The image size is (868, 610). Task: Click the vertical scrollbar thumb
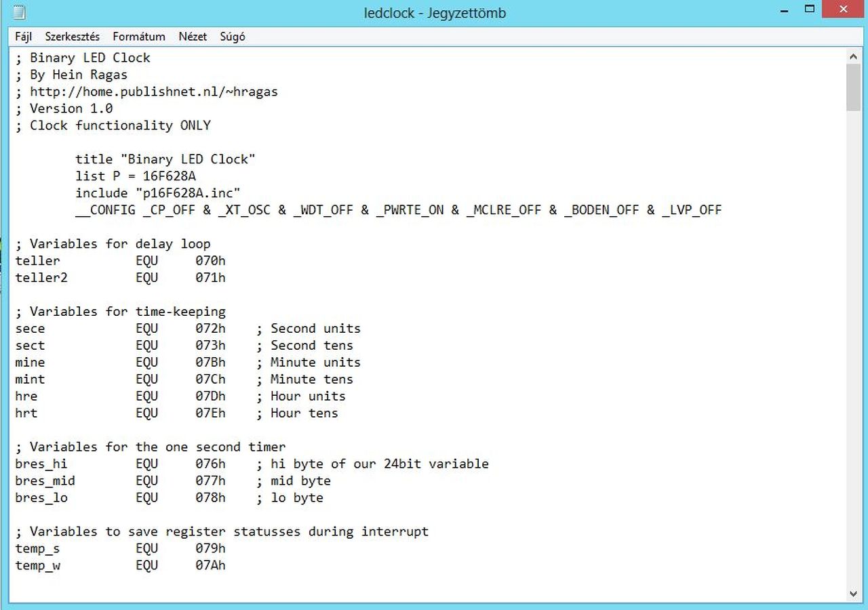click(853, 87)
